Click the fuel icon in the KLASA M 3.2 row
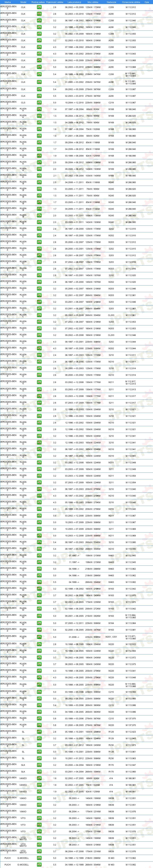Image resolution: width=153 pixels, height=868 pixels. tap(39, 589)
